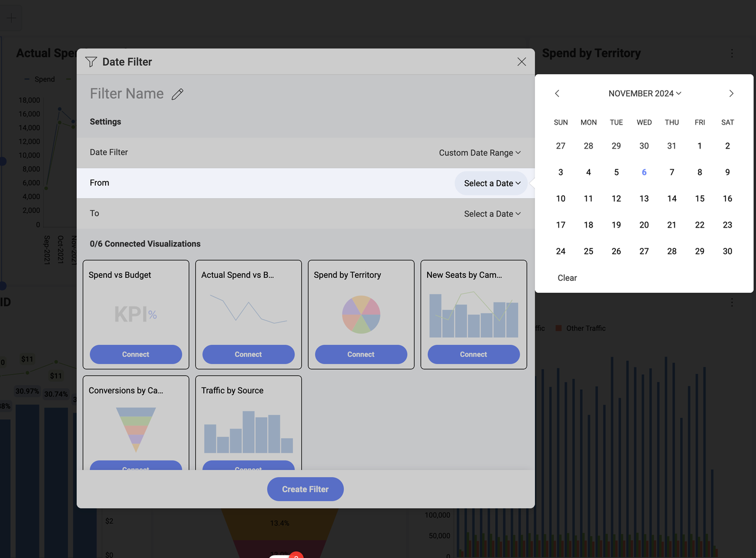Open the From Select a Date dropdown

click(x=492, y=183)
